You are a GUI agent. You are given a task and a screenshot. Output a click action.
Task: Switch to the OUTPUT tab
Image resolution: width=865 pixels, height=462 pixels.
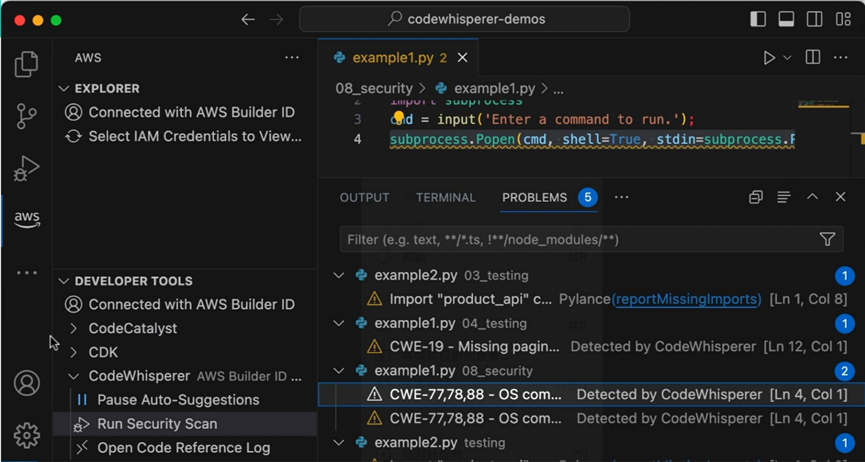(x=365, y=198)
